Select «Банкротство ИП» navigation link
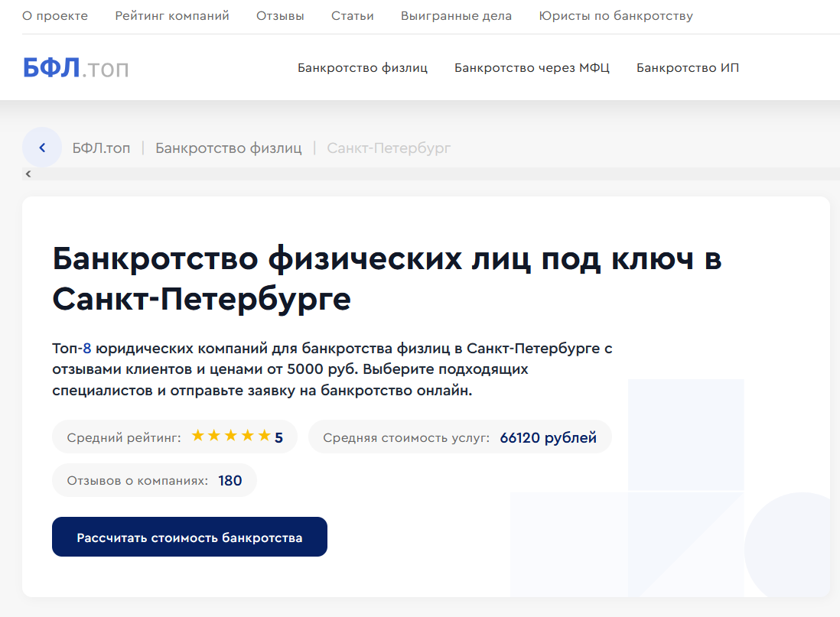Viewport: 840px width, 617px height. coord(688,68)
